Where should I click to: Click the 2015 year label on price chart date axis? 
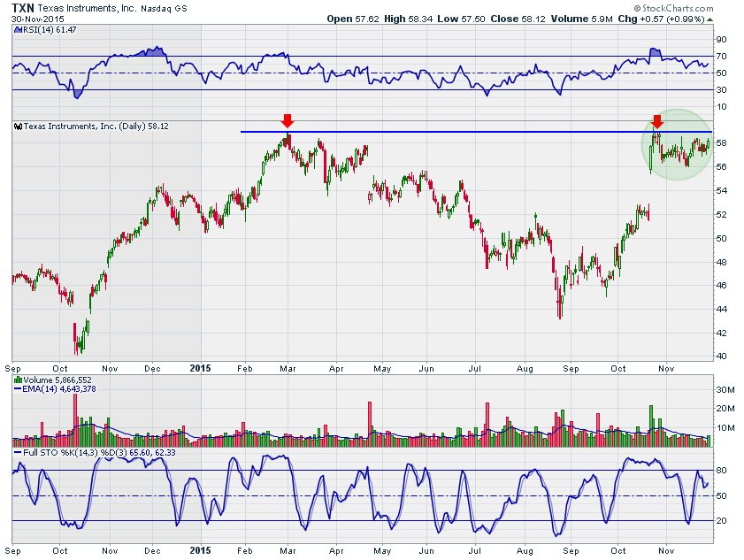tap(200, 368)
